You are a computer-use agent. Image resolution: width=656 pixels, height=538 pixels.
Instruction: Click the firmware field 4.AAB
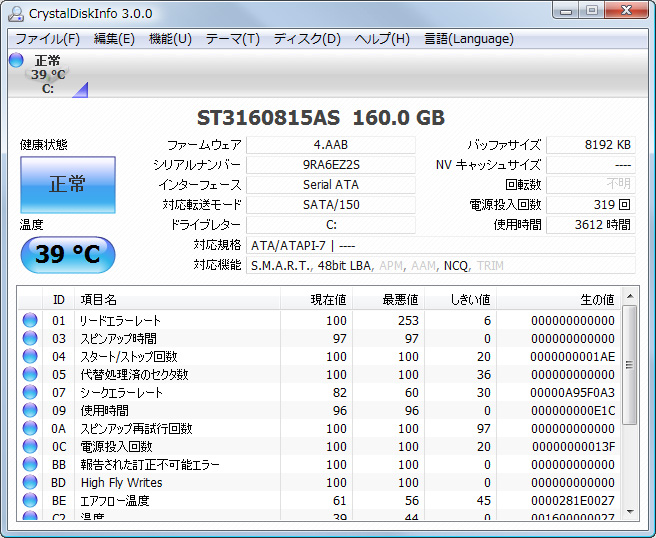331,145
